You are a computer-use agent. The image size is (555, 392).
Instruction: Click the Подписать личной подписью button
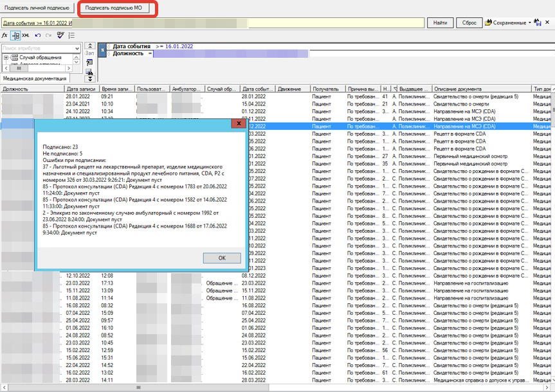click(37, 8)
